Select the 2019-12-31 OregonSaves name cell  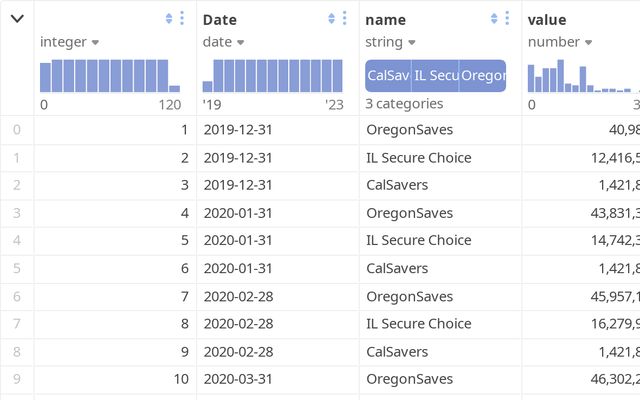410,130
